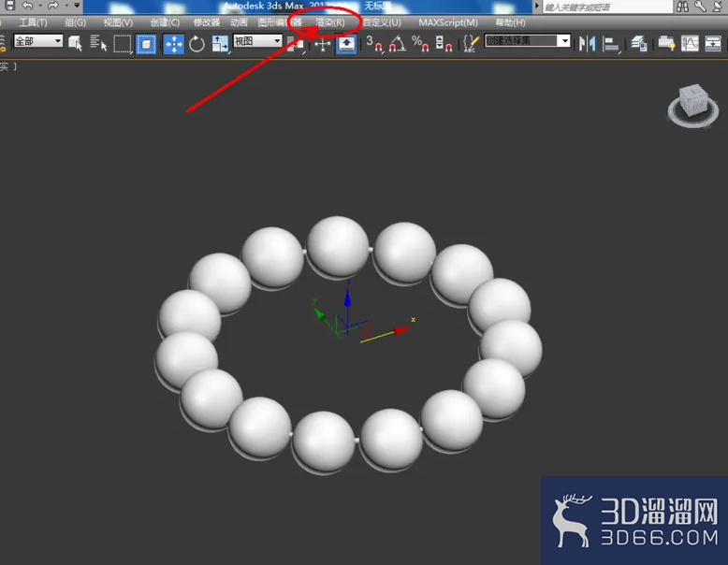Open the Curve Editor
This screenshot has width=728, height=565.
coord(690,44)
